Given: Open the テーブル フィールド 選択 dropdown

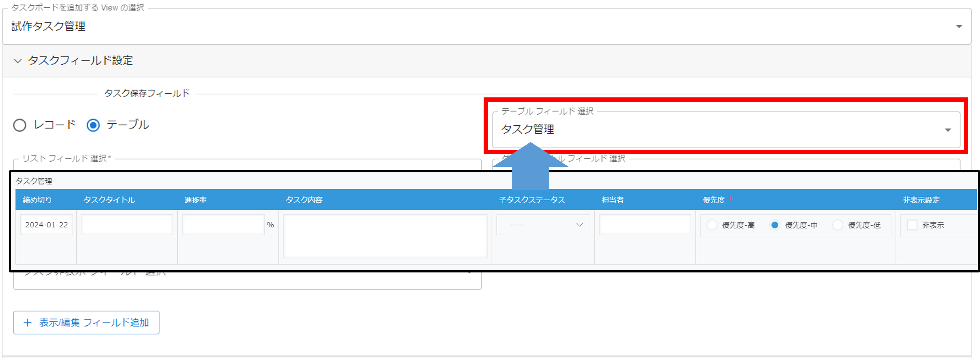Looking at the screenshot, I should (726, 130).
